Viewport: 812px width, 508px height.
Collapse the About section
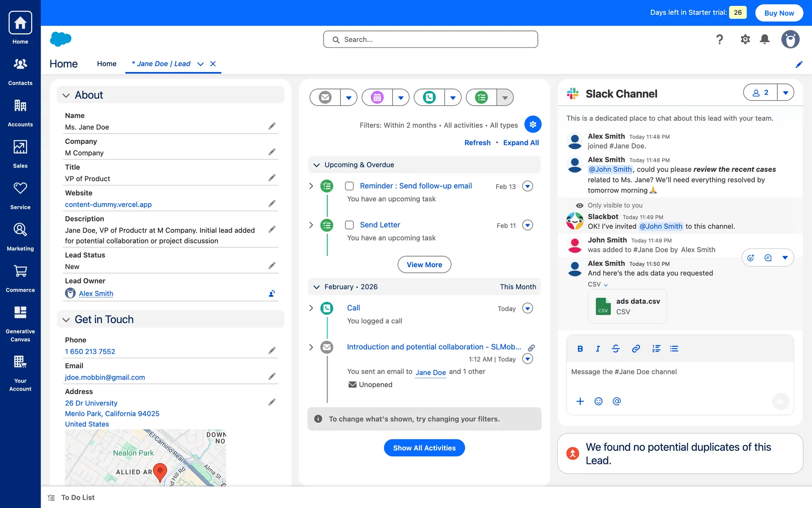pyautogui.click(x=66, y=95)
